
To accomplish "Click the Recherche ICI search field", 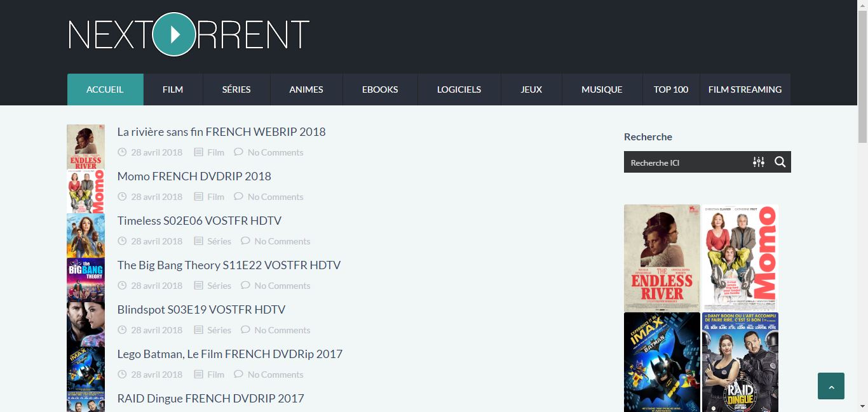I will point(686,162).
